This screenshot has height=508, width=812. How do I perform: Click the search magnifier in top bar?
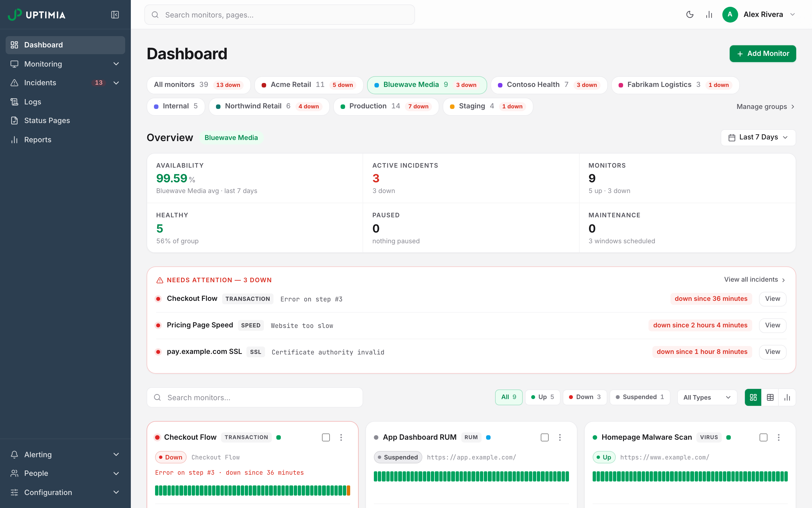click(x=155, y=15)
